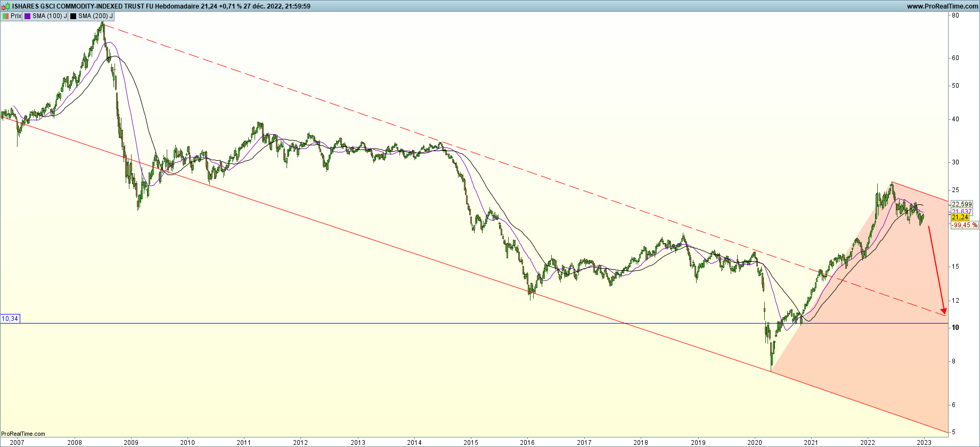Click the 6 price level on the scale

point(954,405)
